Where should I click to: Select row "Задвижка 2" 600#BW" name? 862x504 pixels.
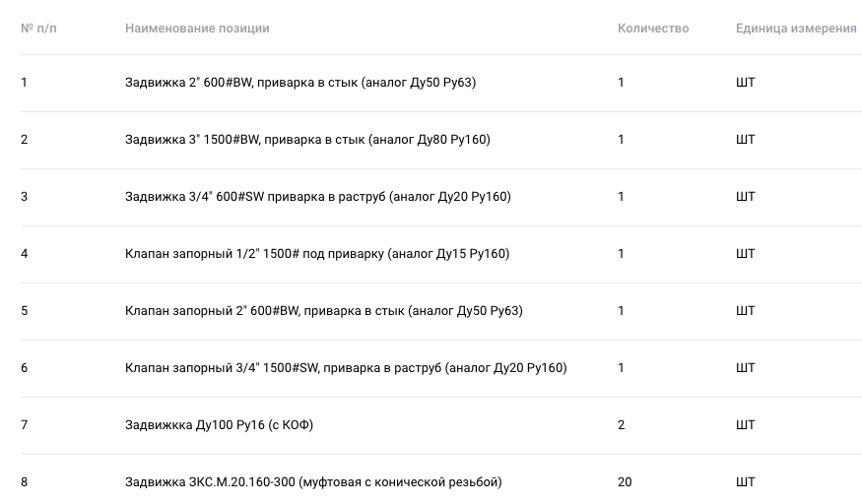tap(300, 83)
